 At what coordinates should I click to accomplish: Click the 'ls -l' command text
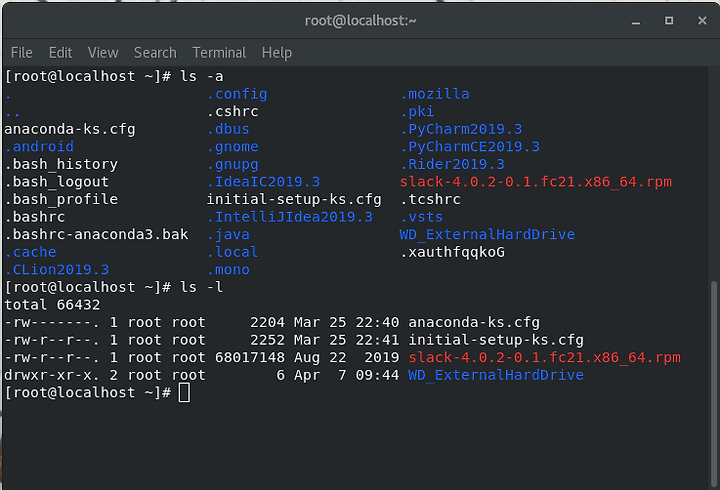[x=202, y=287]
